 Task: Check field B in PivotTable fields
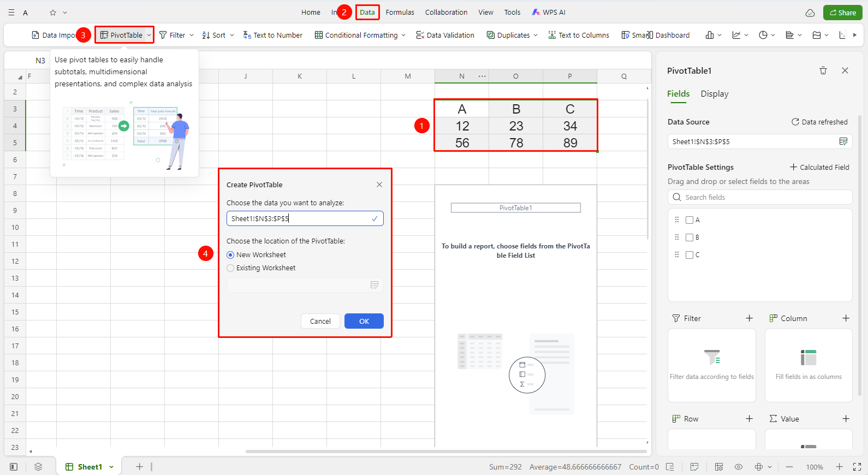[689, 238]
